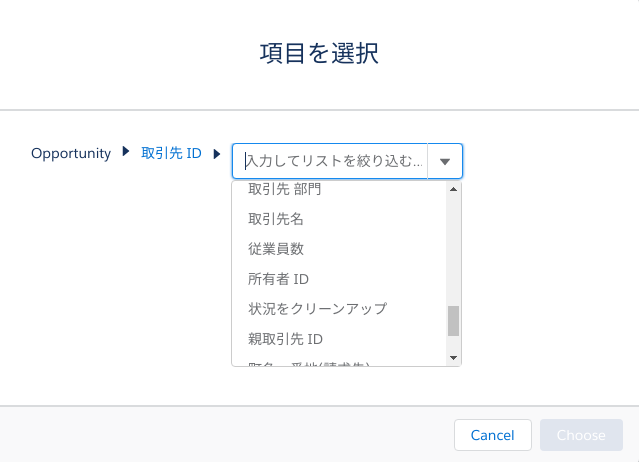Image resolution: width=639 pixels, height=462 pixels.
Task: Click the 取引先 ID breadcrumb link
Action: [171, 153]
